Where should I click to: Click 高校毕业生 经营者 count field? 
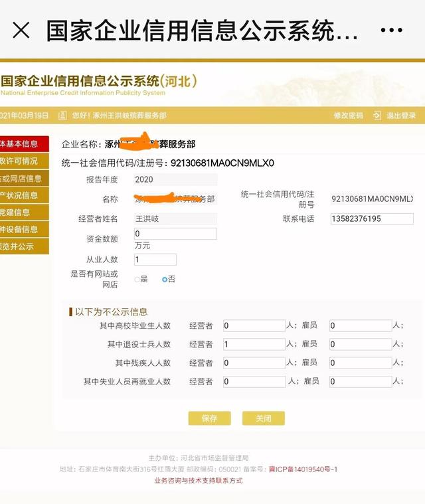254,325
